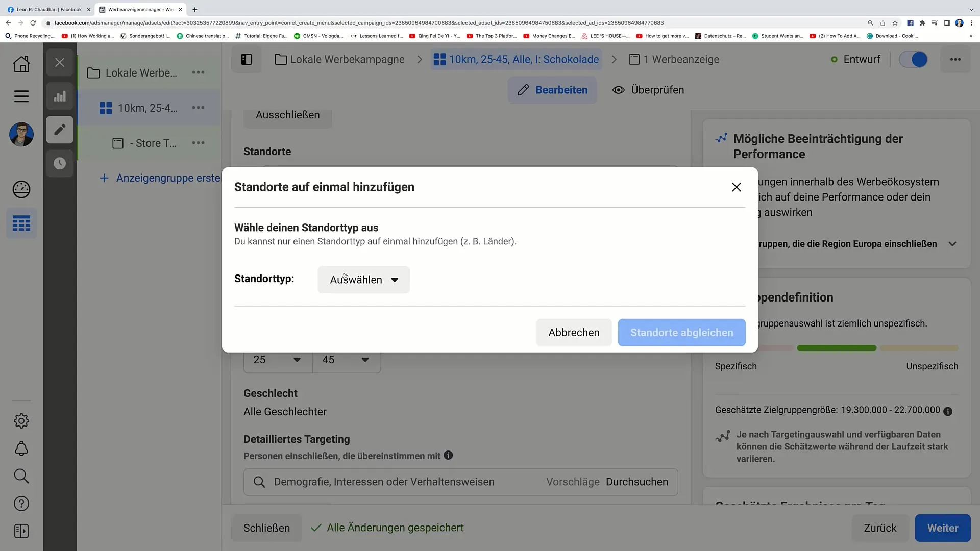
Task: Bookmark this page with the star icon
Action: click(x=895, y=23)
